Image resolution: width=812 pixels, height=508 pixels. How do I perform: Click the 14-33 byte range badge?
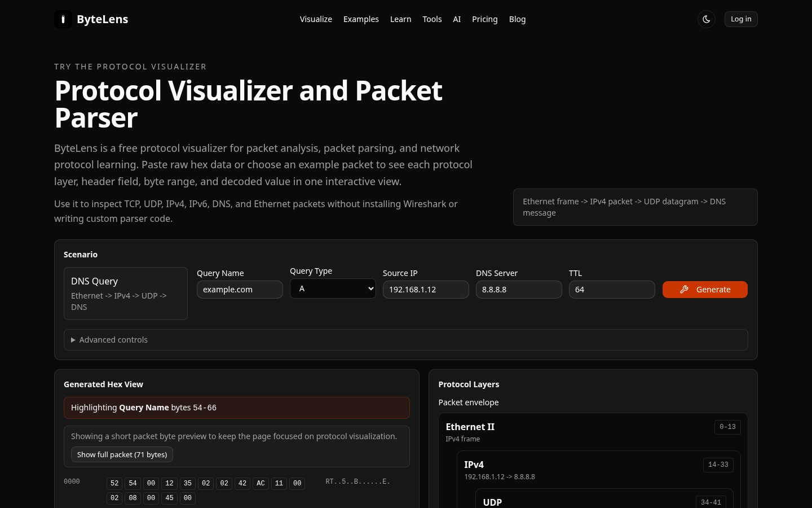718,465
